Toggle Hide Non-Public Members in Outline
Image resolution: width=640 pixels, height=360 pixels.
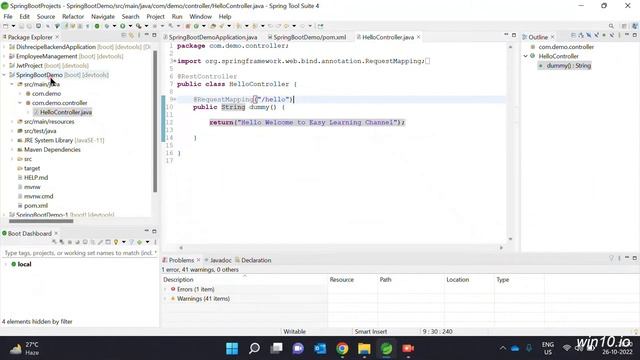pyautogui.click(x=604, y=36)
